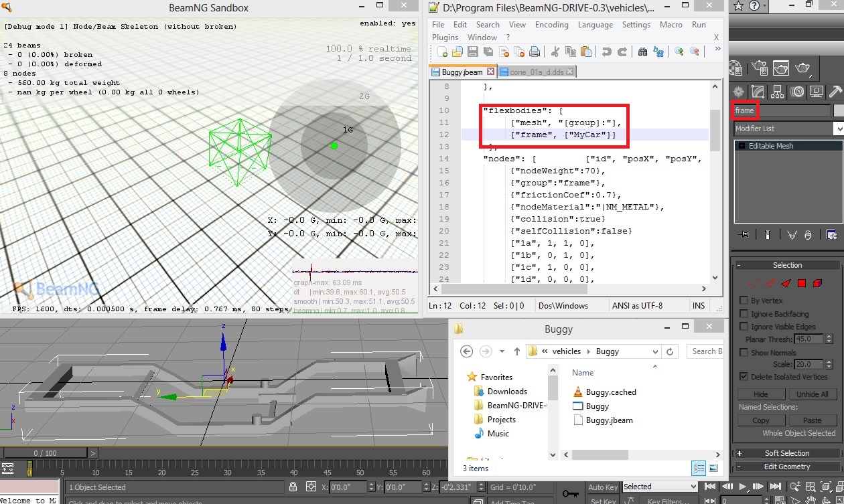Image resolution: width=844 pixels, height=504 pixels.
Task: Click Explorer Back navigation button
Action: [x=467, y=351]
